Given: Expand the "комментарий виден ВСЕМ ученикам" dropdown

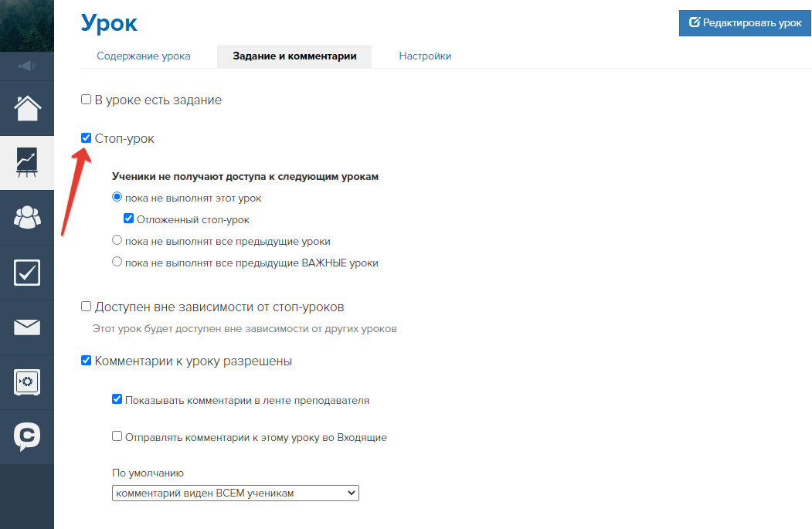Looking at the screenshot, I should click(236, 493).
